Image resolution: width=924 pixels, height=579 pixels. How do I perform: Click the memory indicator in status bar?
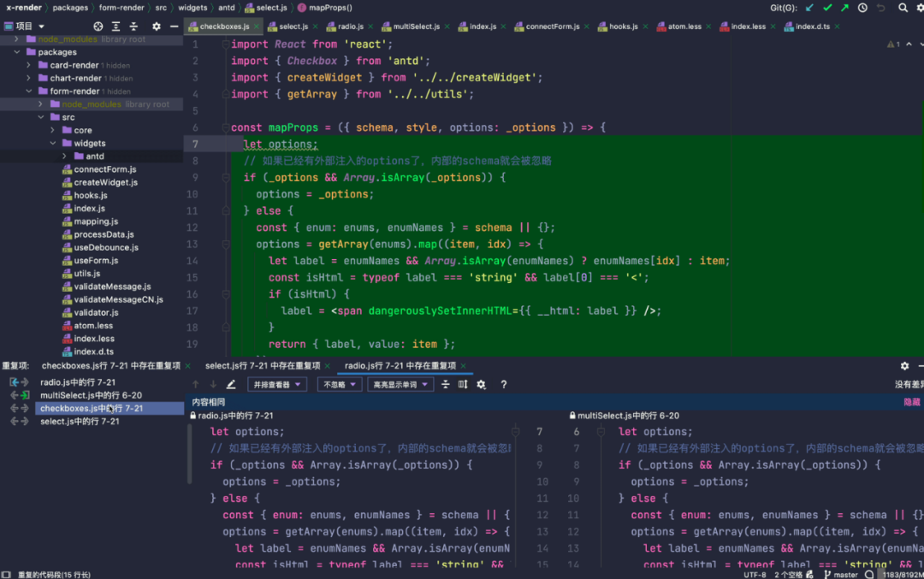click(902, 574)
